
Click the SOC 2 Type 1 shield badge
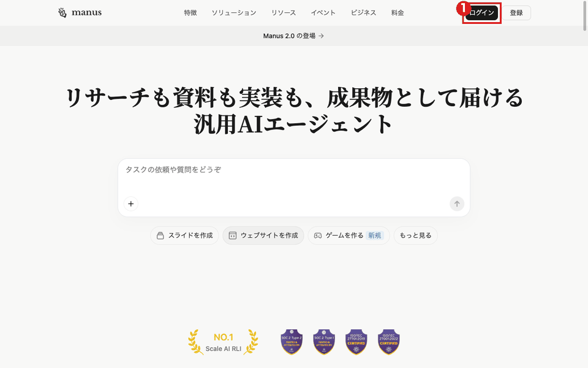click(x=324, y=342)
